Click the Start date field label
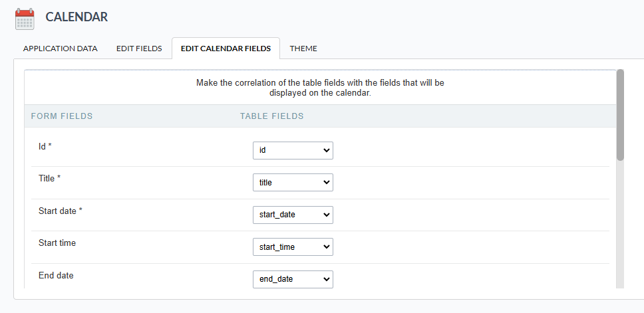 [65, 211]
